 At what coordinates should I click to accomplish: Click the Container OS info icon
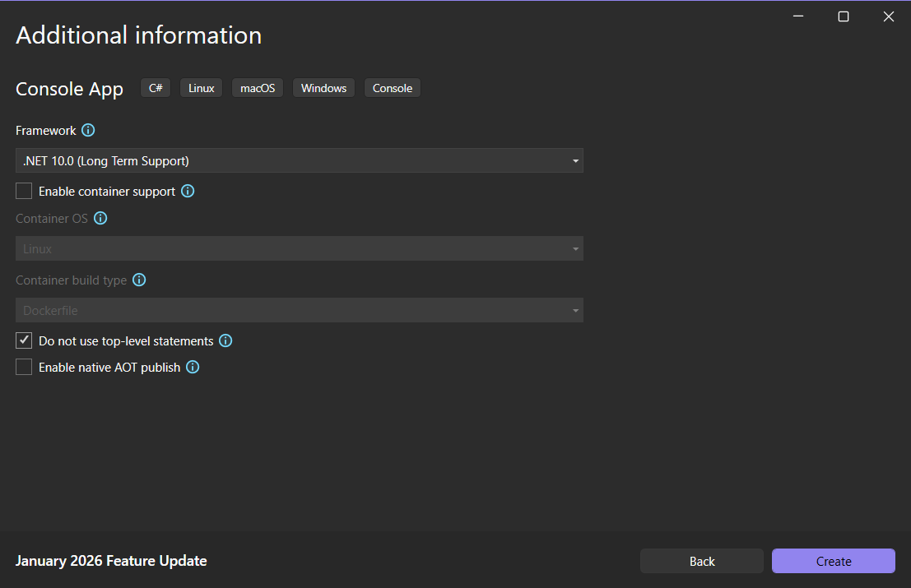tap(100, 219)
